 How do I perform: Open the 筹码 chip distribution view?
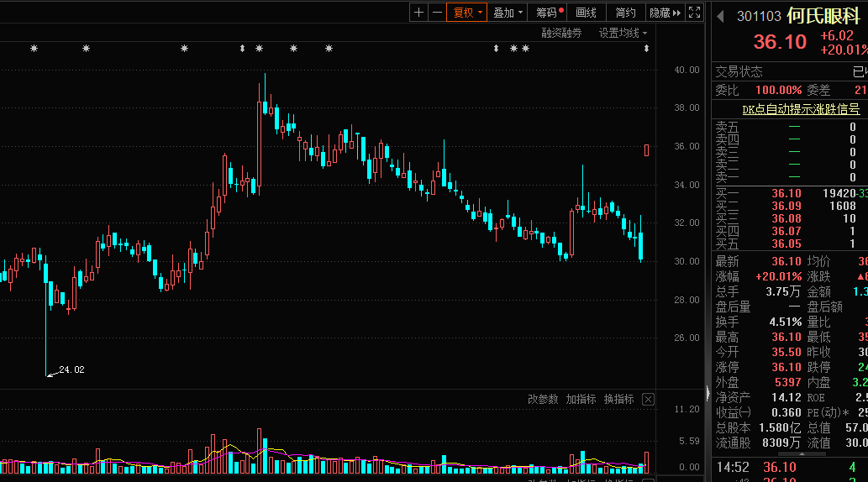point(549,12)
